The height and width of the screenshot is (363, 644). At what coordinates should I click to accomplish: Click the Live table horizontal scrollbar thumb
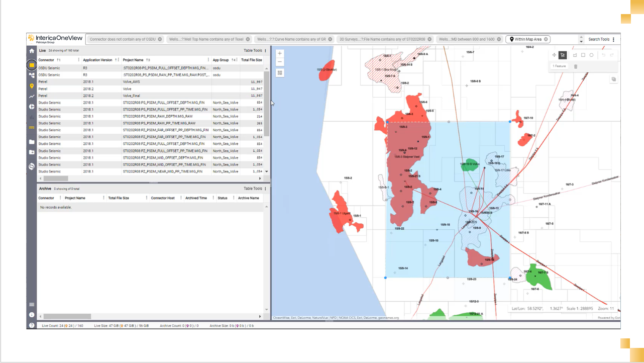pyautogui.click(x=55, y=178)
